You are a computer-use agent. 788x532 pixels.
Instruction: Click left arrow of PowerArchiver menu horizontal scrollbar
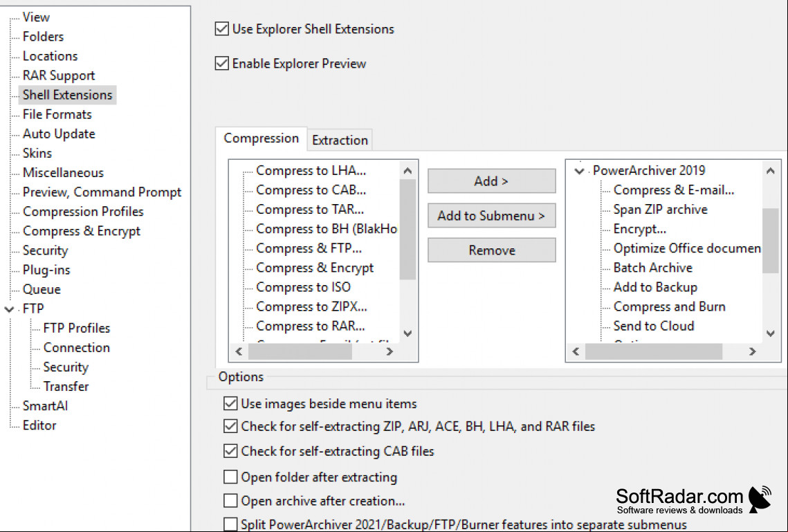coord(576,351)
